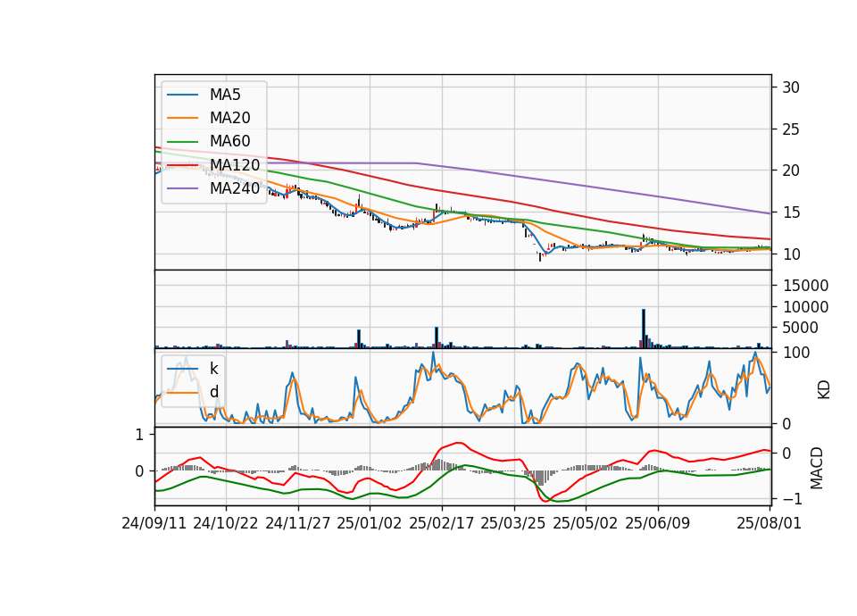The height and width of the screenshot is (616, 857).
Task: Click the blue MA5 legend line swatch
Action: pos(182,95)
